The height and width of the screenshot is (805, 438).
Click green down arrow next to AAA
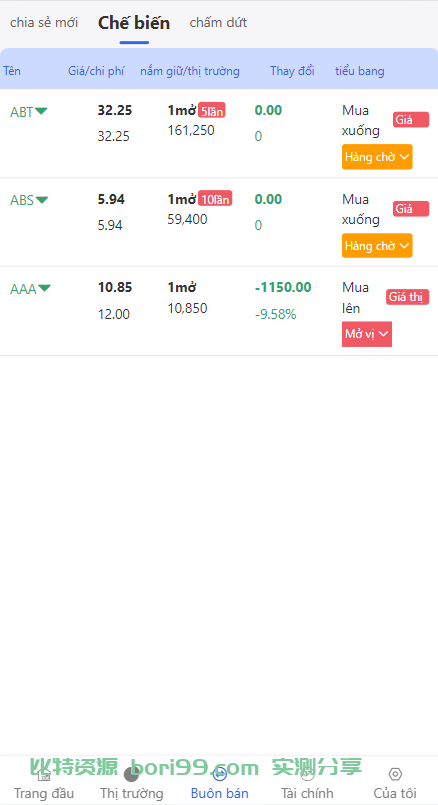pyautogui.click(x=44, y=288)
